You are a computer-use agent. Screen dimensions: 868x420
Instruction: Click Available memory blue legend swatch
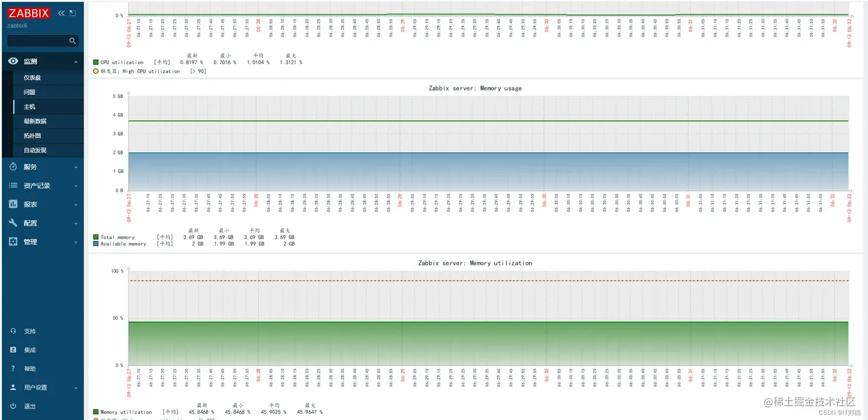coord(96,244)
